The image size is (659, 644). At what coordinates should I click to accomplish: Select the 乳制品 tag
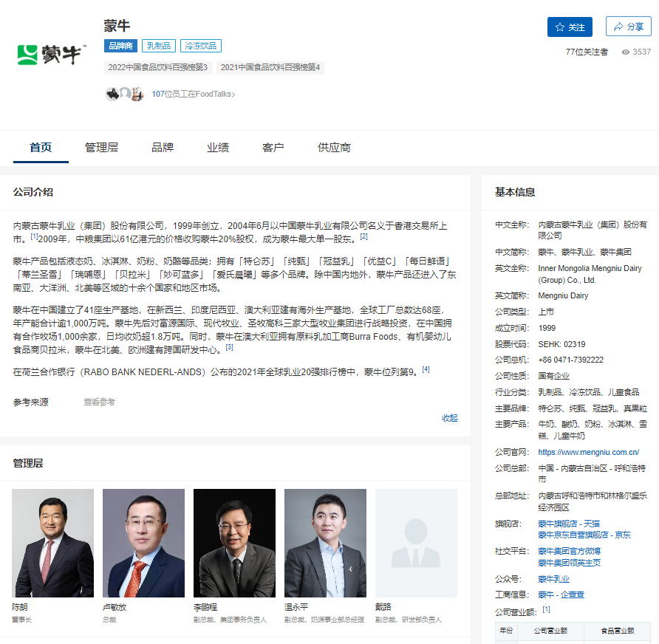point(159,46)
